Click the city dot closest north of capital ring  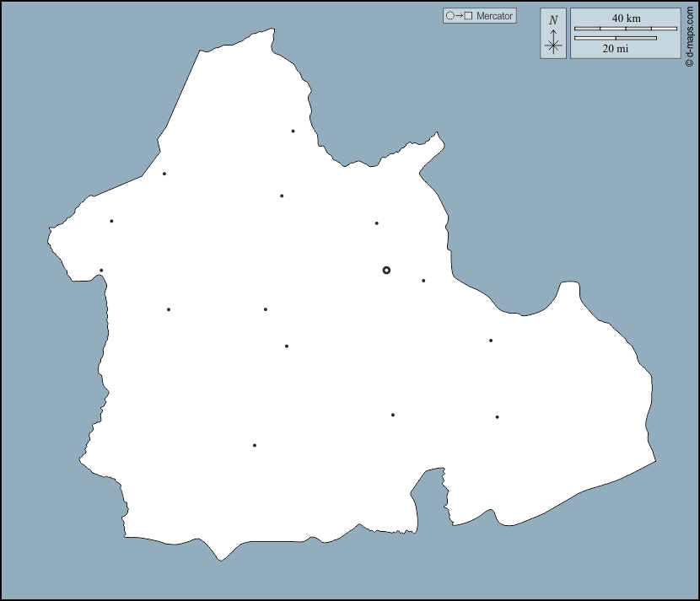click(376, 223)
